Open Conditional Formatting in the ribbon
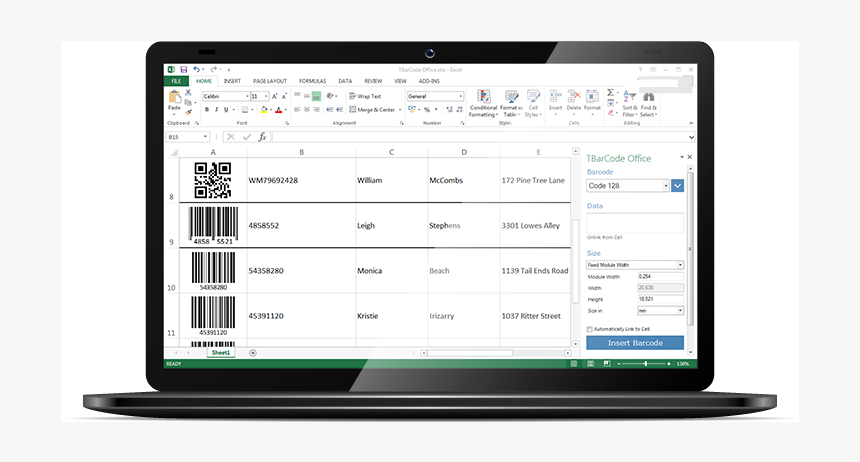 tap(484, 98)
